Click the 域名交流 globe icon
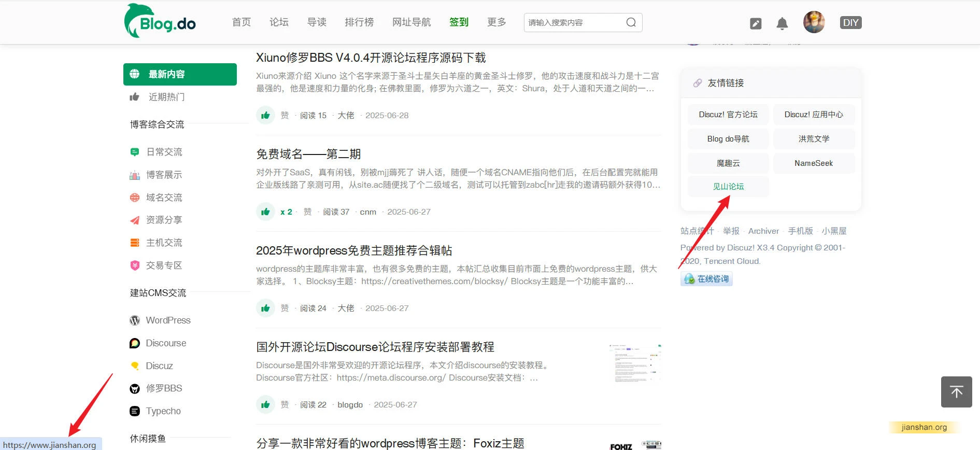The width and height of the screenshot is (980, 450). [135, 198]
